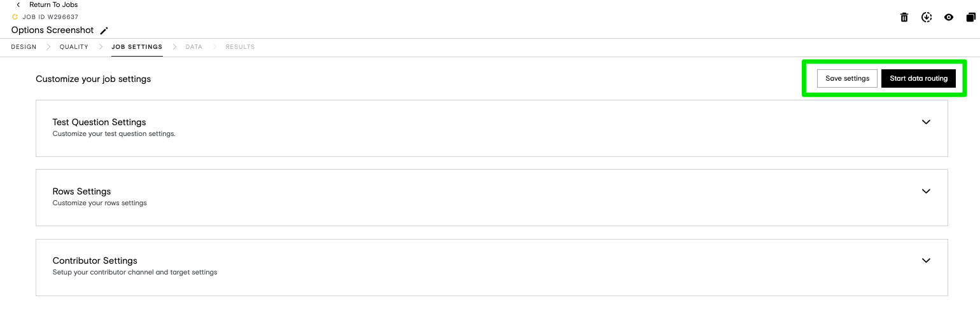
Task: Click Start data routing button
Action: tap(918, 78)
